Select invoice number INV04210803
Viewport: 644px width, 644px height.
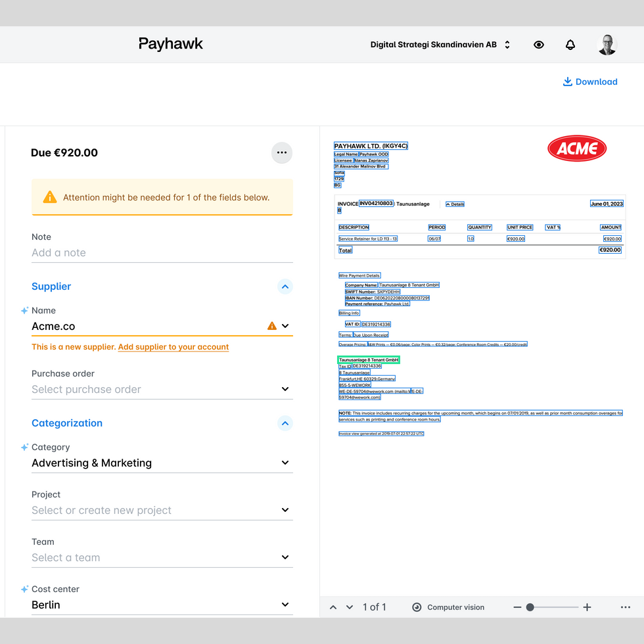click(x=376, y=203)
